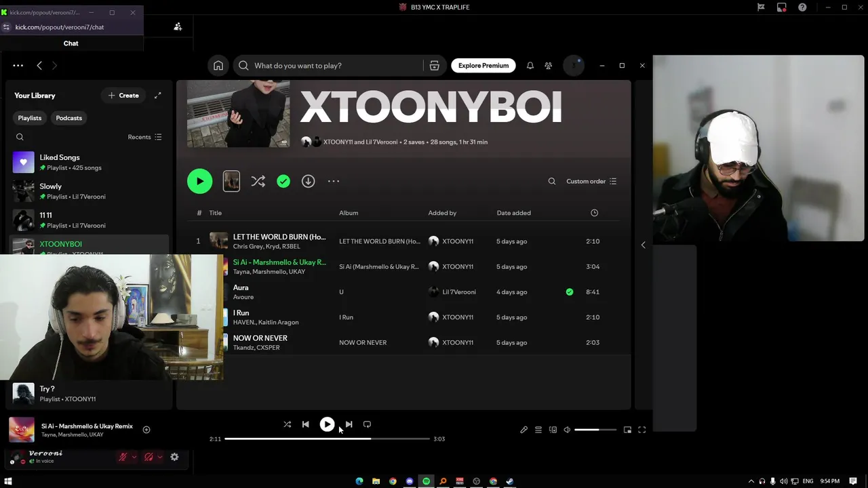This screenshot has width=868, height=488.
Task: Download the XTOONYBOI playlist
Action: click(x=308, y=181)
